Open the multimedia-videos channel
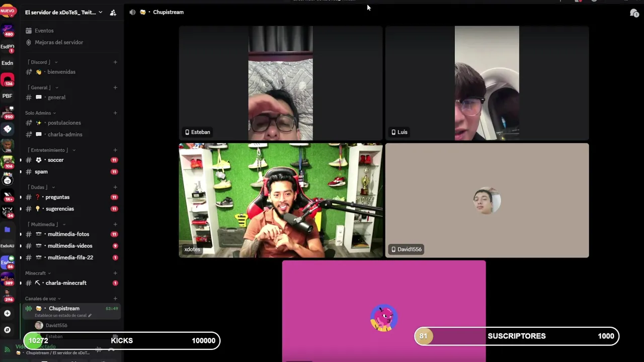Viewport: 644px width, 362px height. (71, 246)
